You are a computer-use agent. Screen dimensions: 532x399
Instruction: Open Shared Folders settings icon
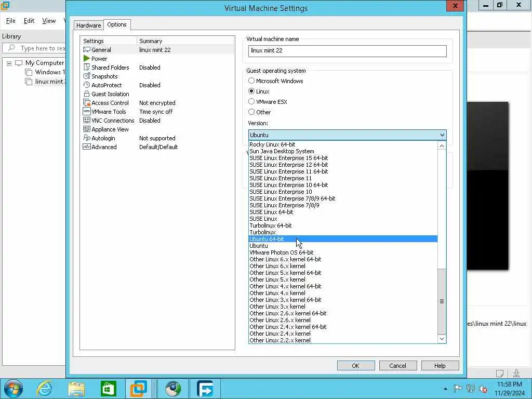(87, 67)
